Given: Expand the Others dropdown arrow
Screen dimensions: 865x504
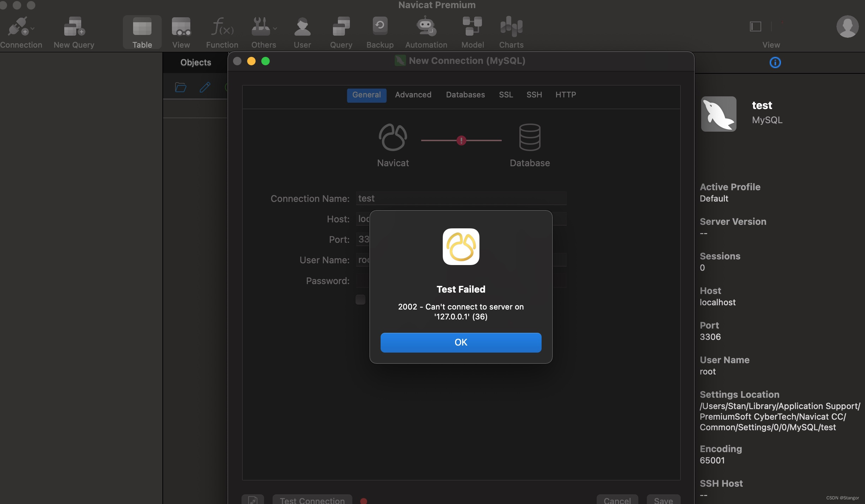Looking at the screenshot, I should pos(275,29).
